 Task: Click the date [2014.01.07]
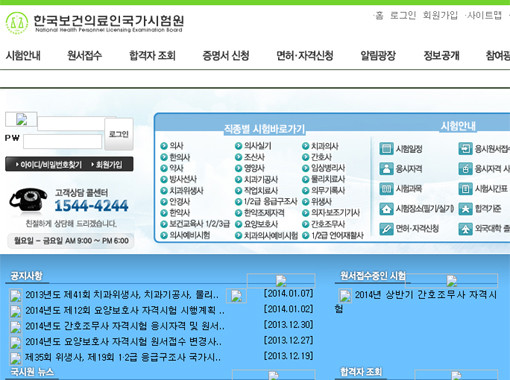(x=288, y=293)
